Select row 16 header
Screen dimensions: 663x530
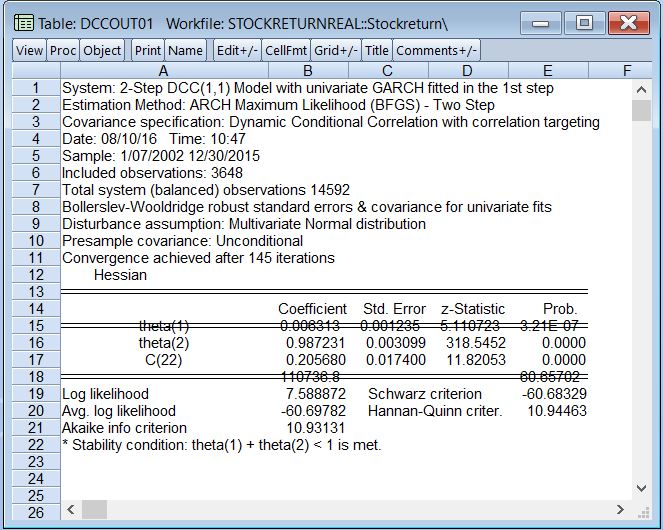pyautogui.click(x=34, y=343)
